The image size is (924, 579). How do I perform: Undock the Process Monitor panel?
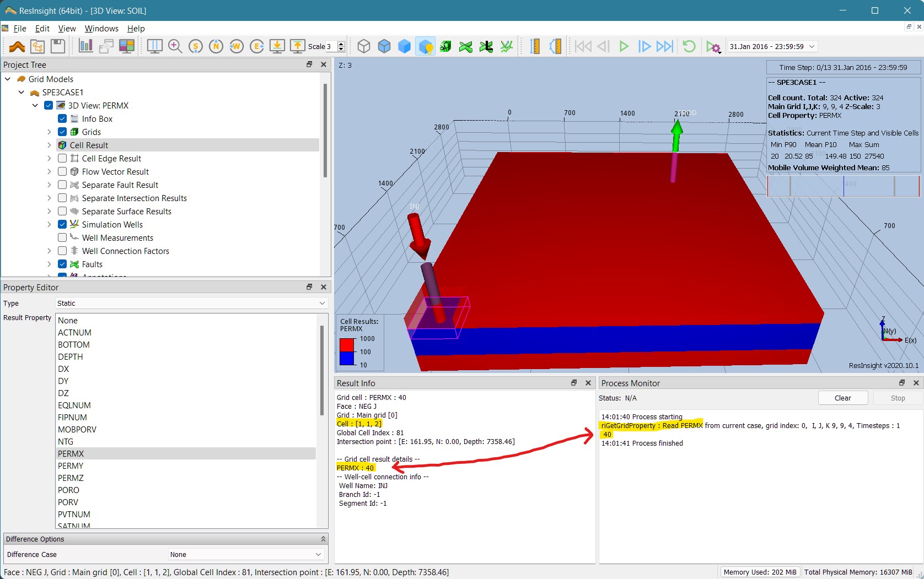pyautogui.click(x=902, y=383)
